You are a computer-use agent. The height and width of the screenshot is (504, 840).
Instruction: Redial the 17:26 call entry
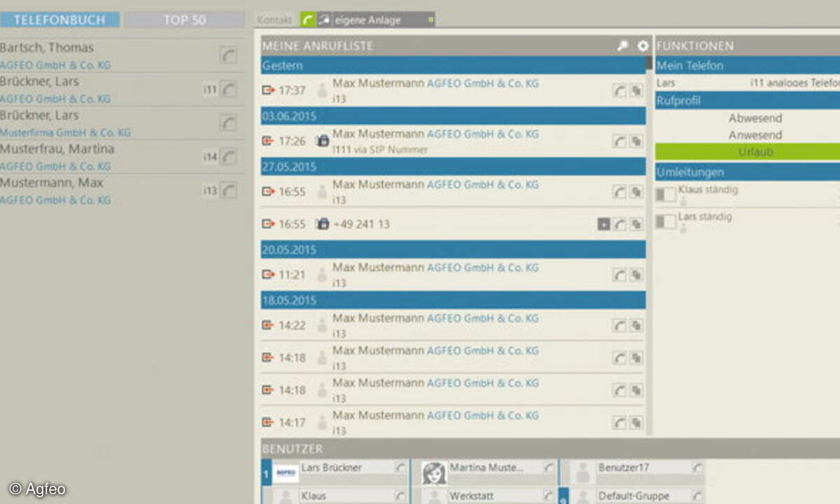point(619,141)
